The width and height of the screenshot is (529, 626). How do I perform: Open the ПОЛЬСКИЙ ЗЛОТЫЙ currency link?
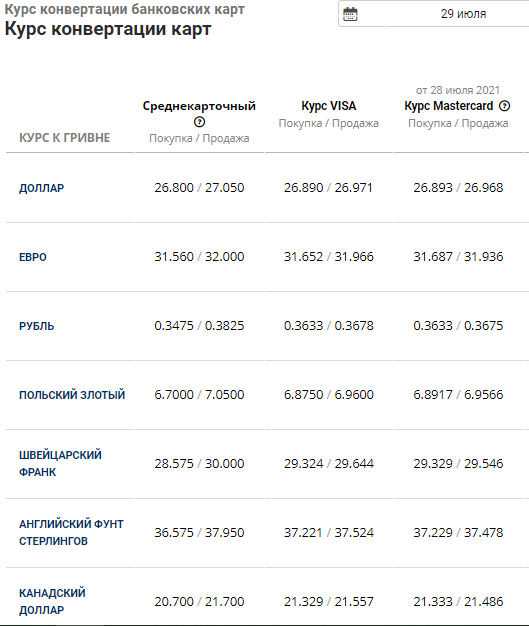[72, 395]
